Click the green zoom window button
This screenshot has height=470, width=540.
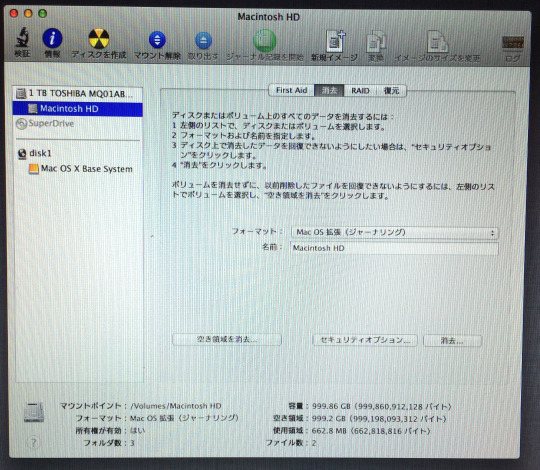[42, 14]
